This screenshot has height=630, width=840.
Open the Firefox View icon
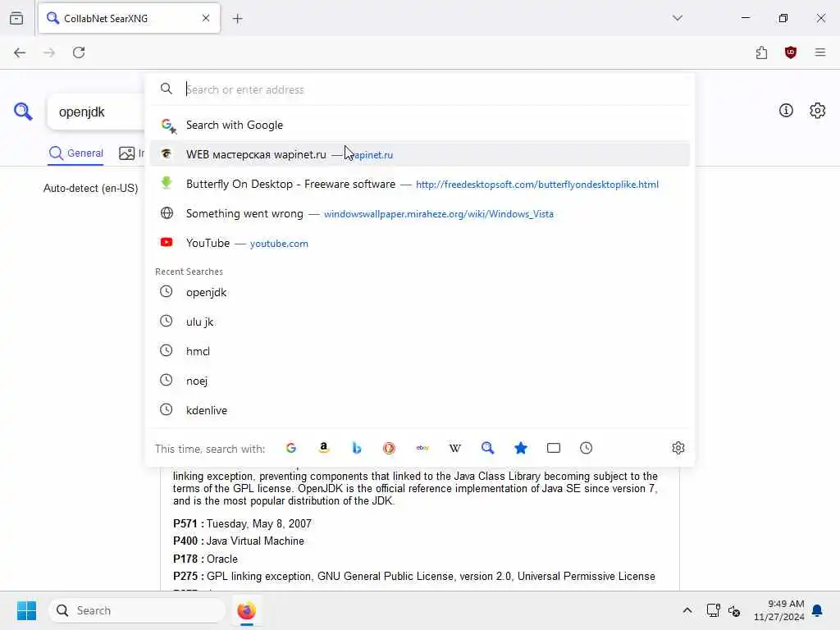click(x=16, y=18)
